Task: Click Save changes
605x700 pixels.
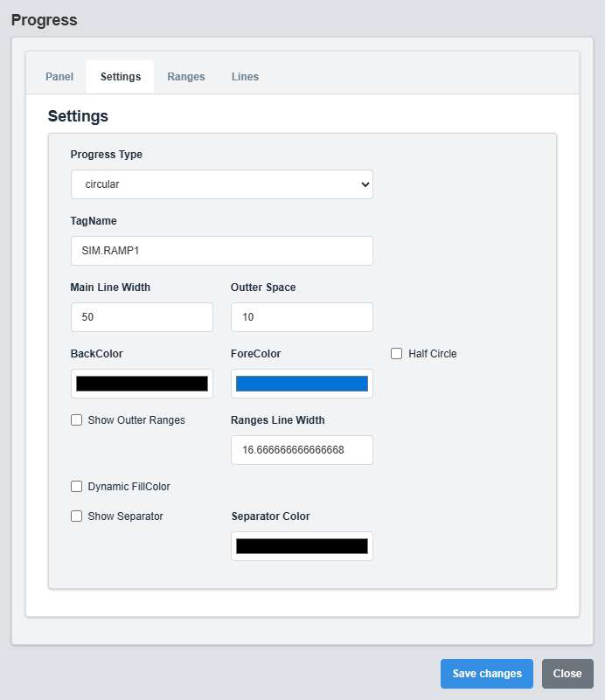Action: point(486,673)
